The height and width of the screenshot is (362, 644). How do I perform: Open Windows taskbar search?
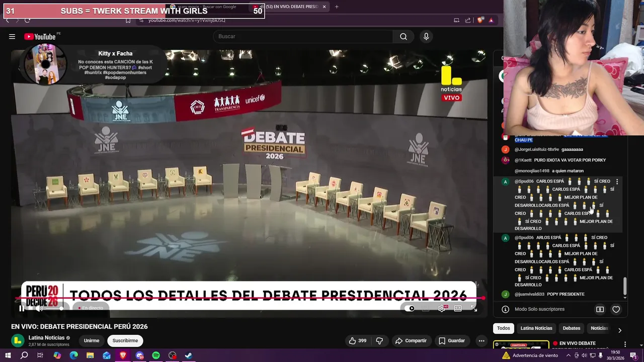[24, 355]
